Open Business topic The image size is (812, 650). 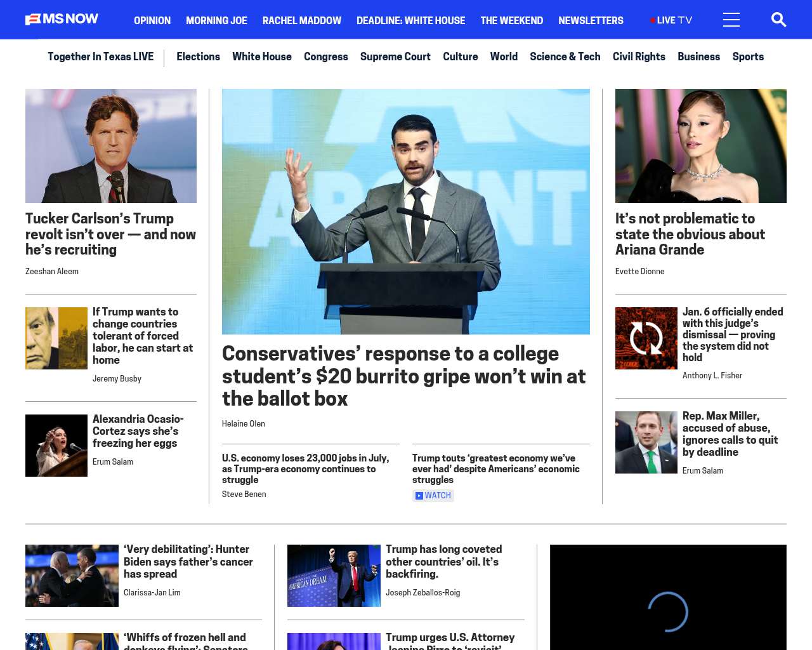coord(698,56)
